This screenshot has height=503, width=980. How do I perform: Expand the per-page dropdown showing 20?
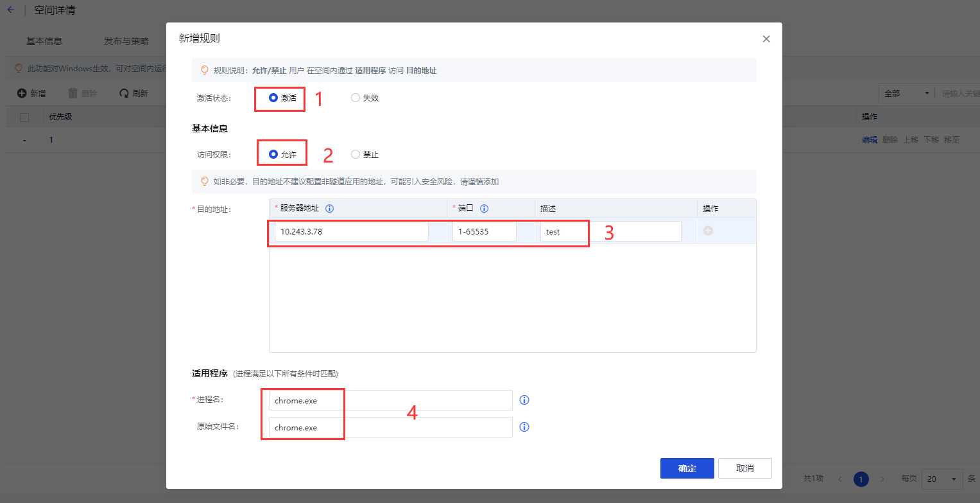tap(942, 479)
